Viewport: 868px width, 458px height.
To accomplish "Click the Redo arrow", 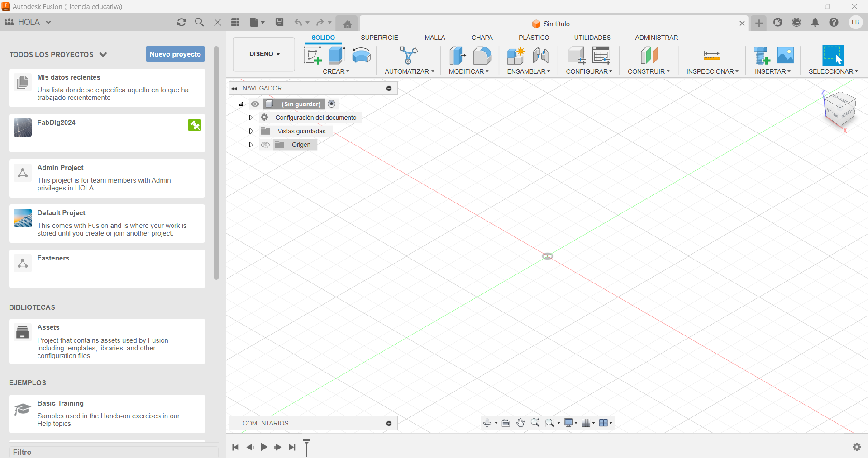I will [x=320, y=22].
